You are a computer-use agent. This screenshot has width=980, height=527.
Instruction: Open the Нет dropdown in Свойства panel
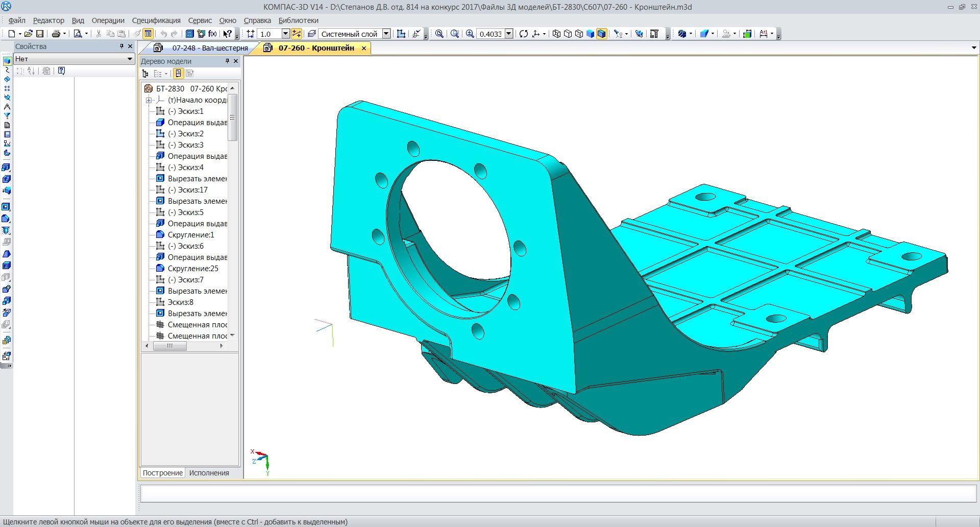pyautogui.click(x=130, y=59)
